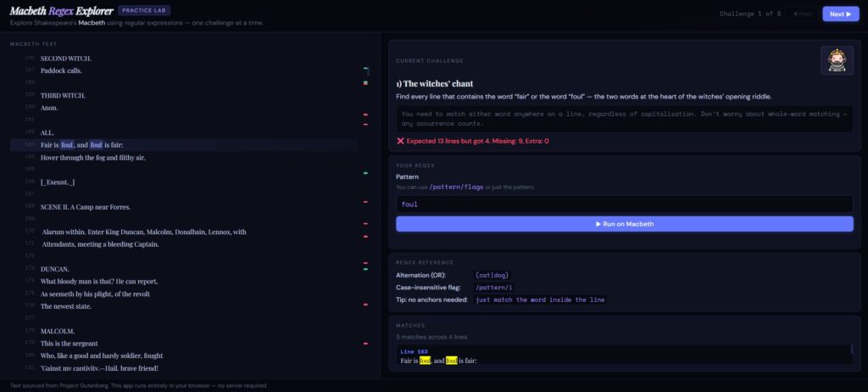Click the highlighted line 'Fair is foul, and foul is fair:'
Image resolution: width=868 pixels, height=392 pixels.
(x=184, y=145)
